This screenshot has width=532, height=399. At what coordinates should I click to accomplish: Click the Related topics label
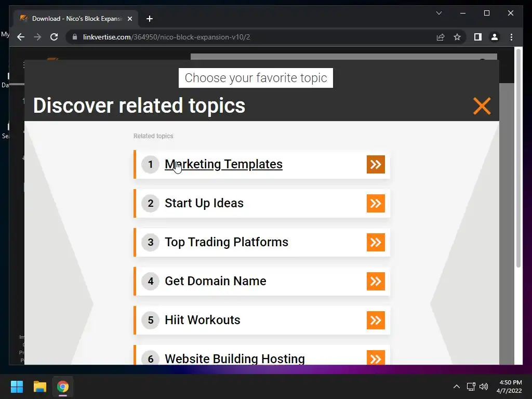pyautogui.click(x=153, y=136)
